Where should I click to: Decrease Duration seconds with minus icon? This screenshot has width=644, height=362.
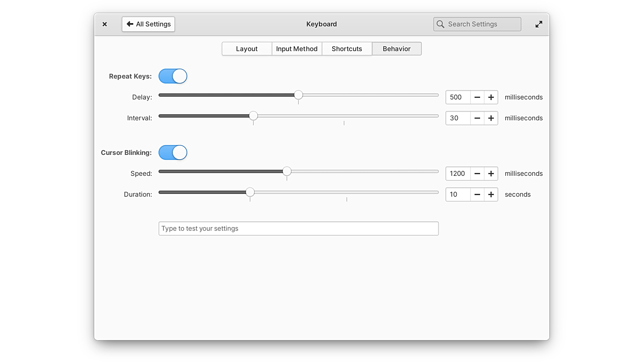(x=477, y=194)
